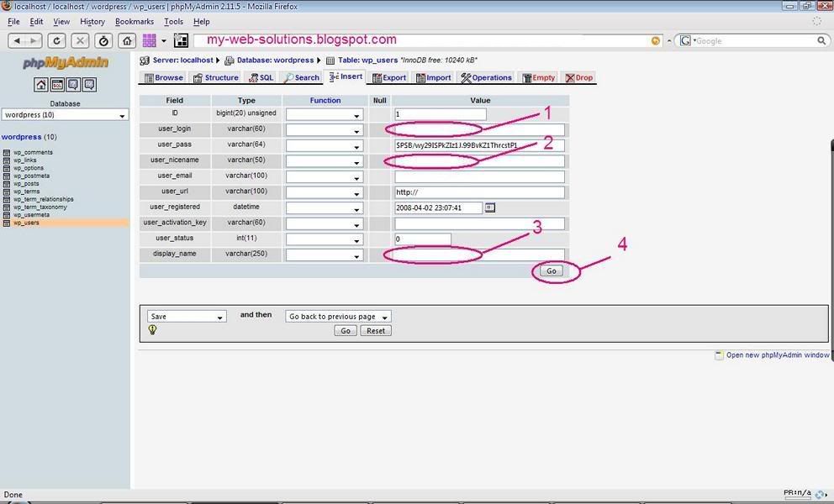The height and width of the screenshot is (504, 834).
Task: Click the Go button beside Reset
Action: click(346, 331)
